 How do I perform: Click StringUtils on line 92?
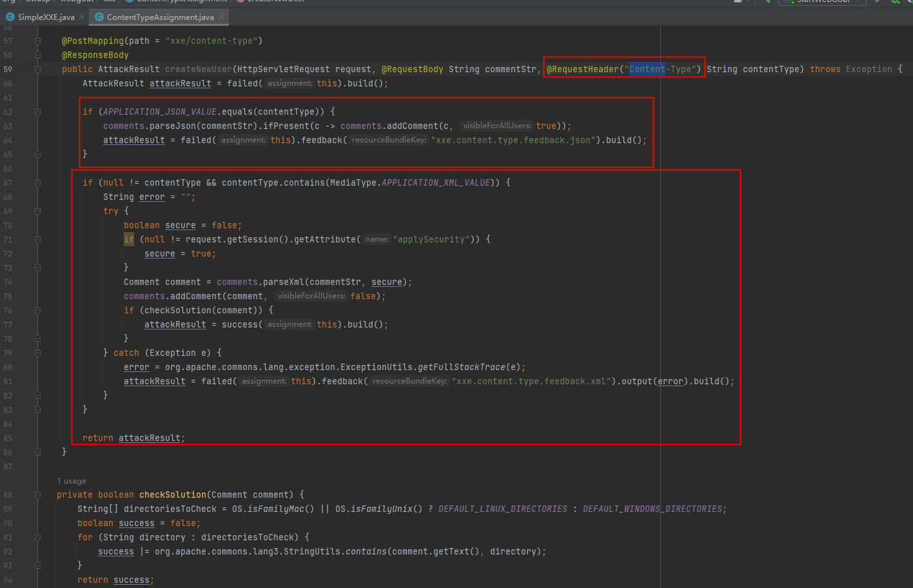[x=312, y=551]
